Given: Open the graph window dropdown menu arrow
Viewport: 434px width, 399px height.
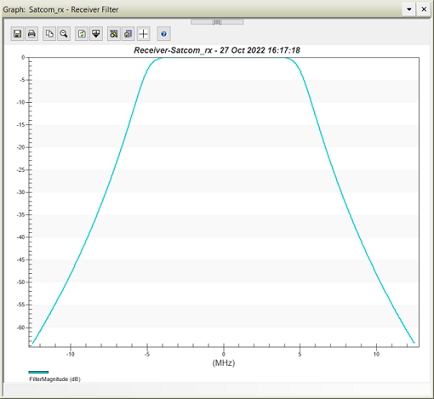Looking at the screenshot, I should pyautogui.click(x=409, y=9).
